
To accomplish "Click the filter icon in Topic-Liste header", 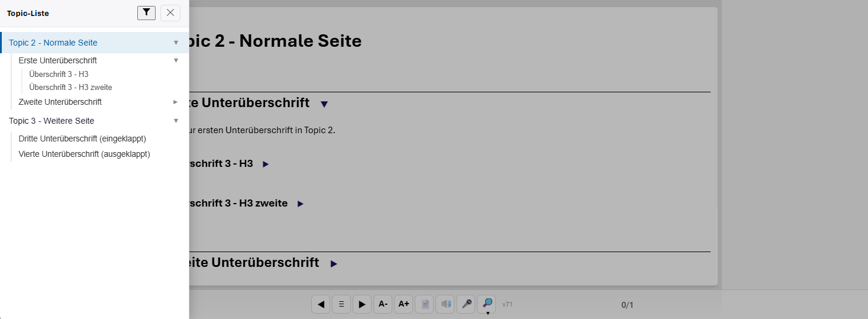I will coord(146,13).
